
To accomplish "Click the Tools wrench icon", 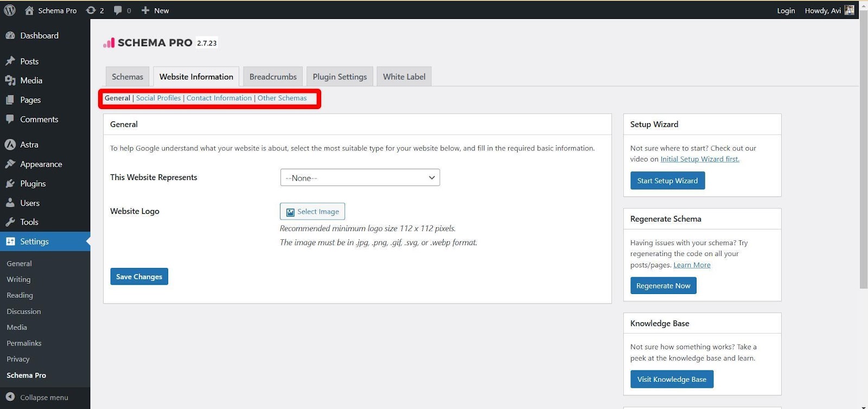I will coord(10,222).
